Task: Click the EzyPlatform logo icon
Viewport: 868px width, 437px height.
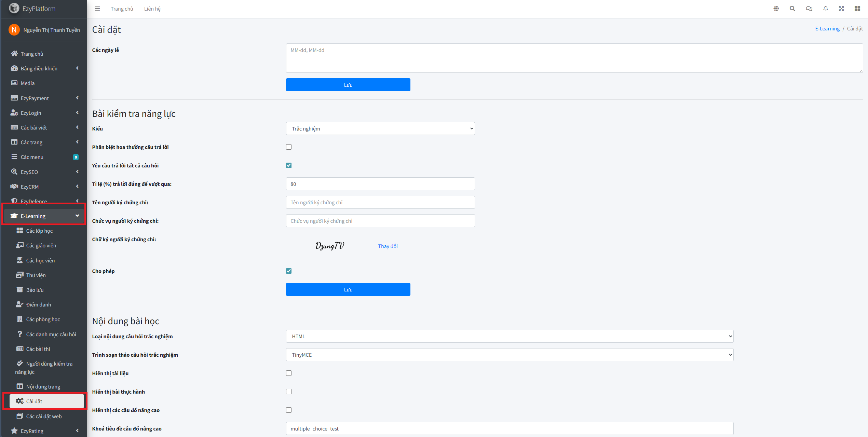Action: click(14, 8)
